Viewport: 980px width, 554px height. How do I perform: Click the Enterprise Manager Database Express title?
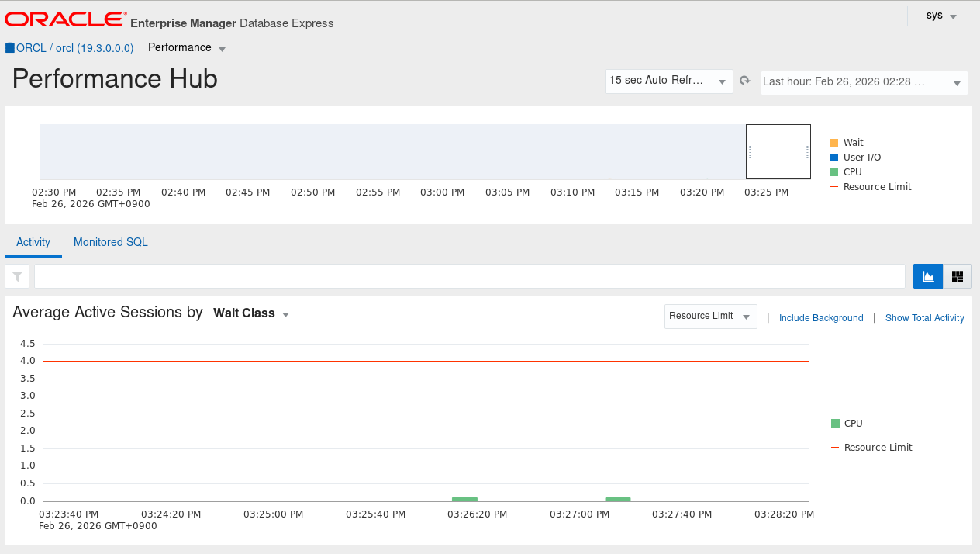[x=232, y=23]
